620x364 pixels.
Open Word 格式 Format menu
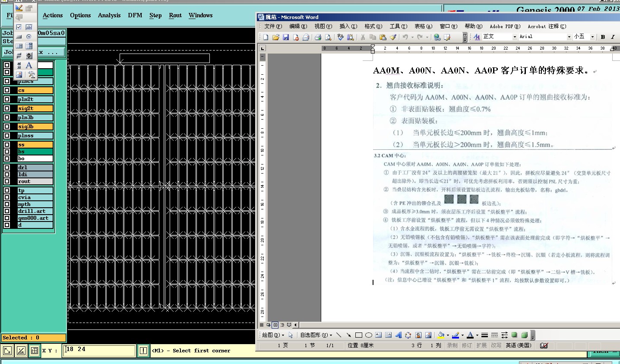373,26
